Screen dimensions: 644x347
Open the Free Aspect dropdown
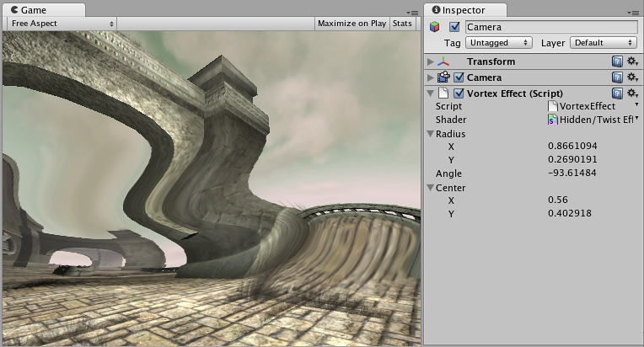coord(62,24)
